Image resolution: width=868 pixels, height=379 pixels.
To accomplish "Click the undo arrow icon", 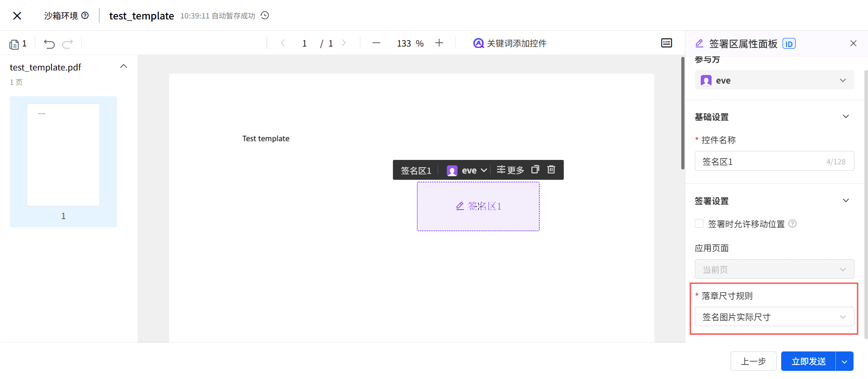I will 49,44.
